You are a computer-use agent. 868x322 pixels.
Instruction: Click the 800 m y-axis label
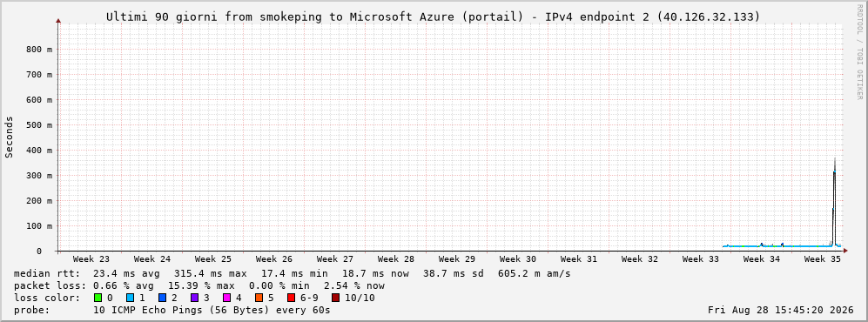click(39, 50)
